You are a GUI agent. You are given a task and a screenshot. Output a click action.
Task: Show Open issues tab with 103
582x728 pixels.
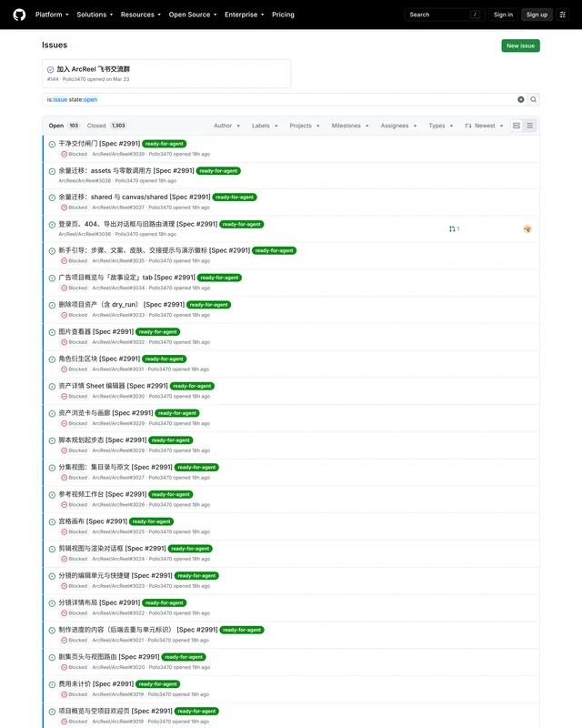[x=64, y=126]
